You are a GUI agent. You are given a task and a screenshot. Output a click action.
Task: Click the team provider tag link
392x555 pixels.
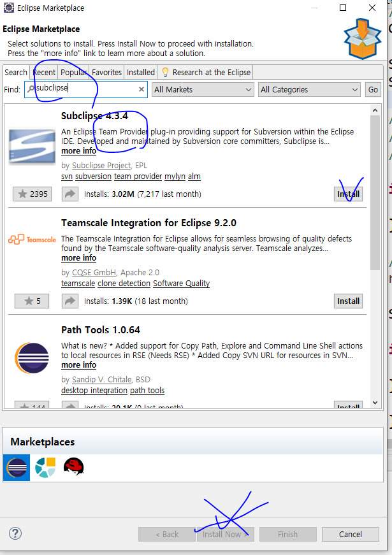click(138, 177)
